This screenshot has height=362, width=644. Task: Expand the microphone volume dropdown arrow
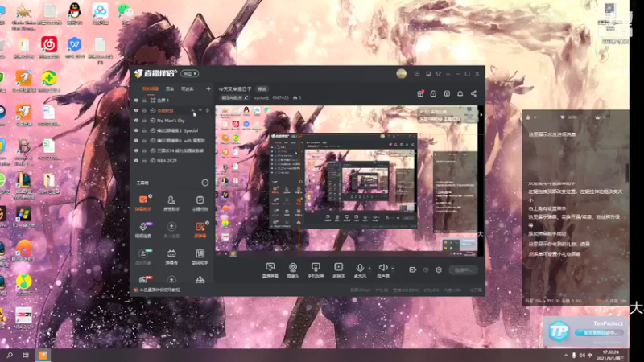tap(369, 269)
